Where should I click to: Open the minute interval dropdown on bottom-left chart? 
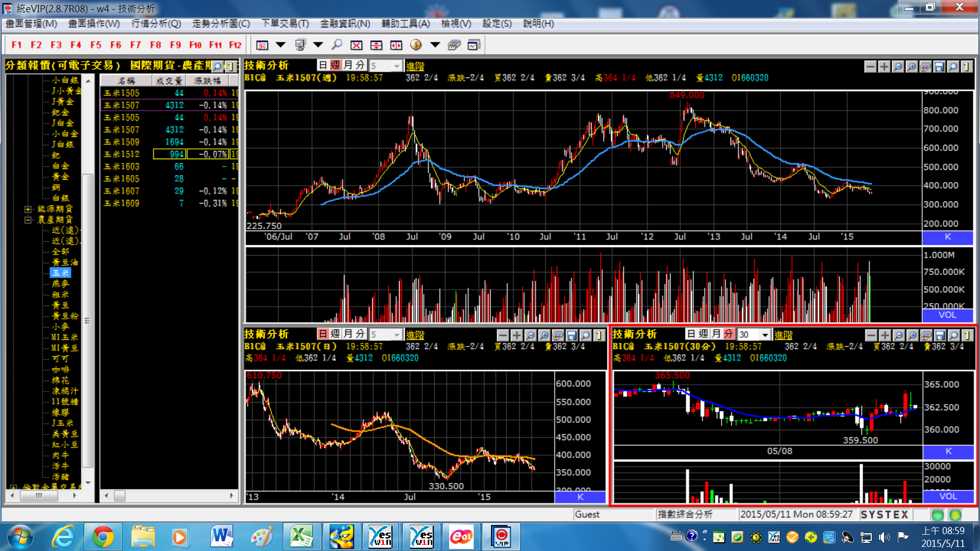pyautogui.click(x=397, y=335)
